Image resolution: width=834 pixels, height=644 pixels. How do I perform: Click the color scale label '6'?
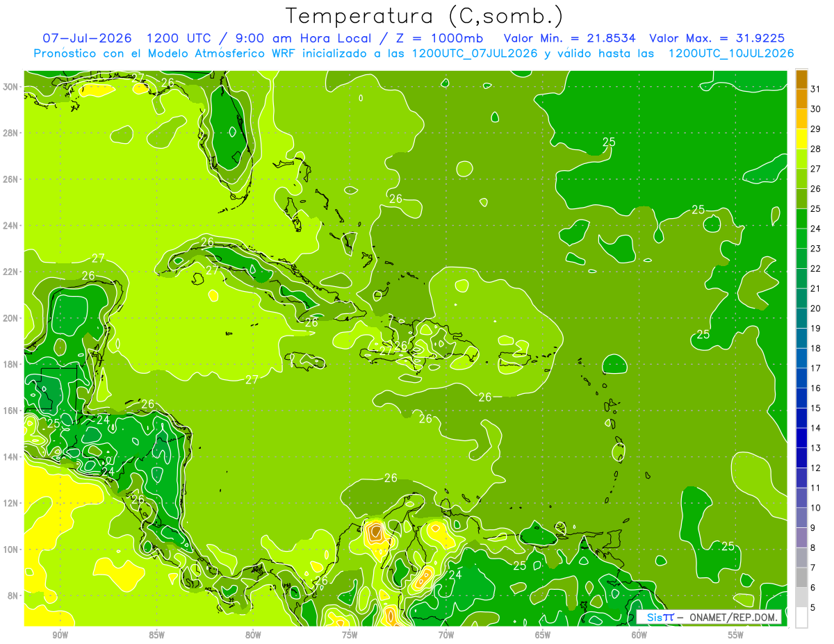[x=813, y=588]
